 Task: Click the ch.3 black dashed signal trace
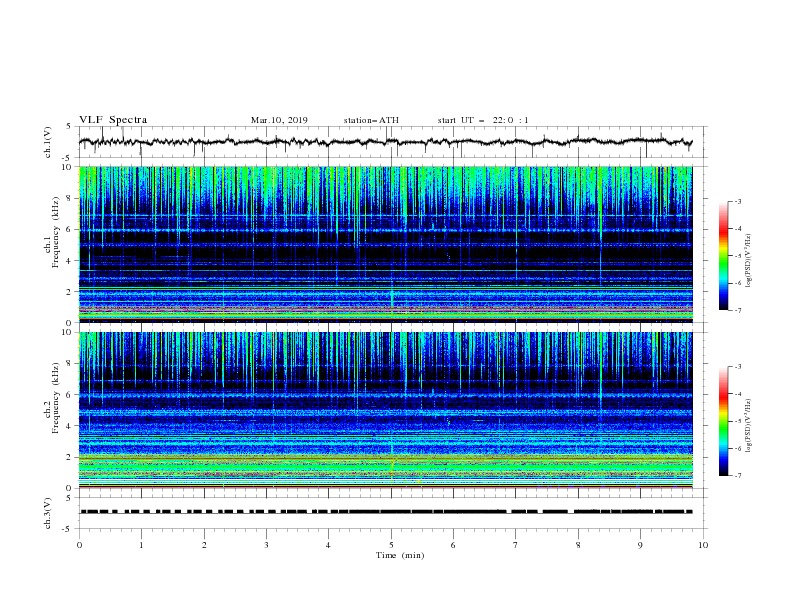(x=386, y=512)
